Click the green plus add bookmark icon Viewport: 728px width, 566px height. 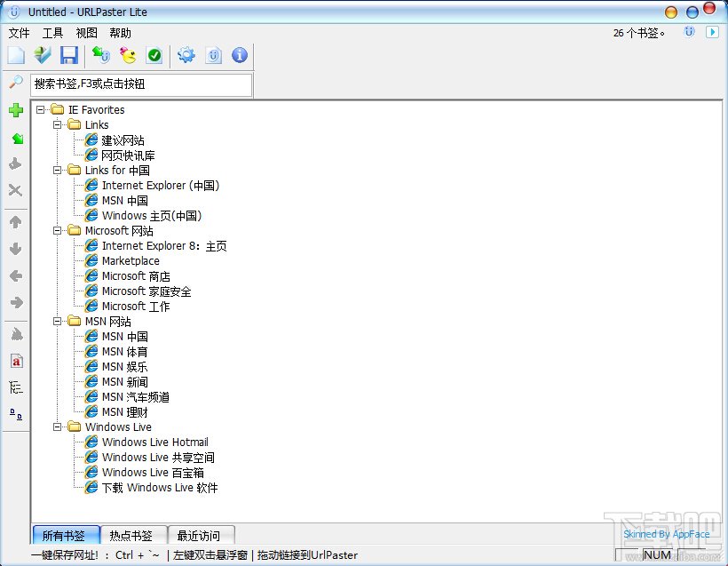point(16,110)
